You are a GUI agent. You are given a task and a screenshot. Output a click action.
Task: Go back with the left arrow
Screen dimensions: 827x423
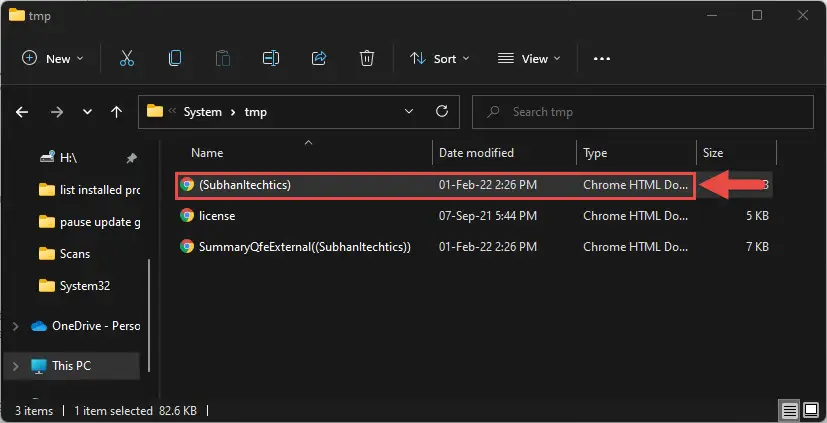pyautogui.click(x=22, y=112)
